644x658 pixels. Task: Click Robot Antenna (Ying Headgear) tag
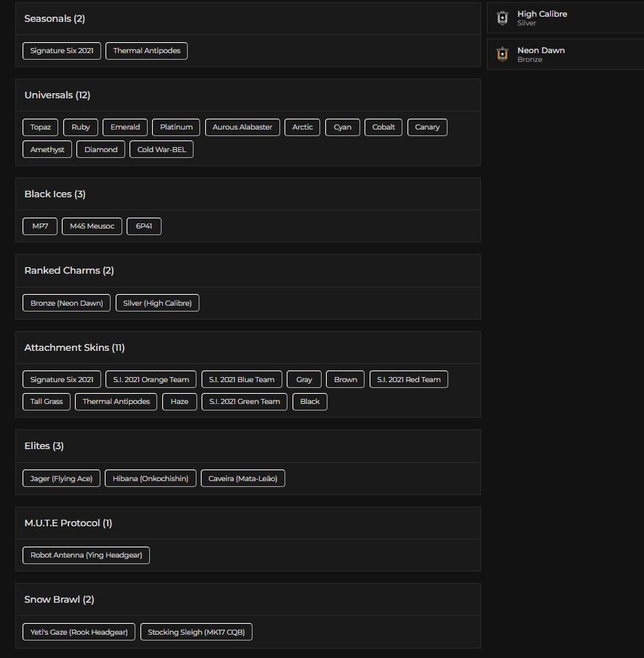point(86,555)
